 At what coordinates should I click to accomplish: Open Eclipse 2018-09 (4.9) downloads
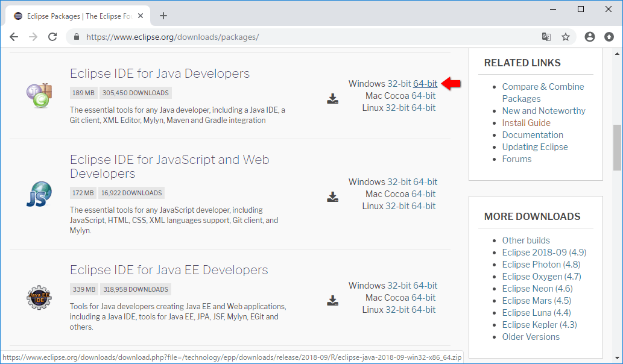[x=544, y=252]
